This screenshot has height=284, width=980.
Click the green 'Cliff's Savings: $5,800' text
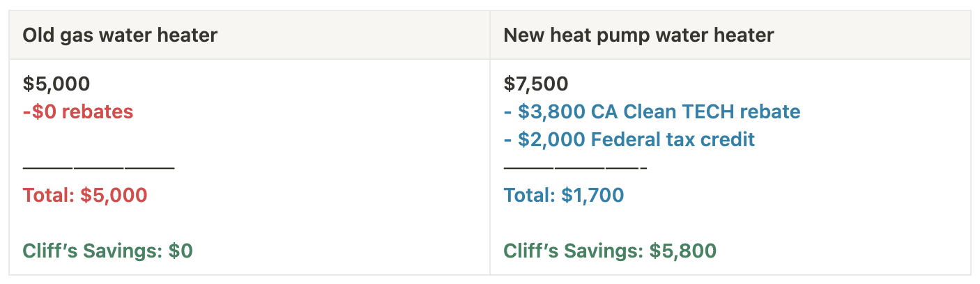click(610, 251)
